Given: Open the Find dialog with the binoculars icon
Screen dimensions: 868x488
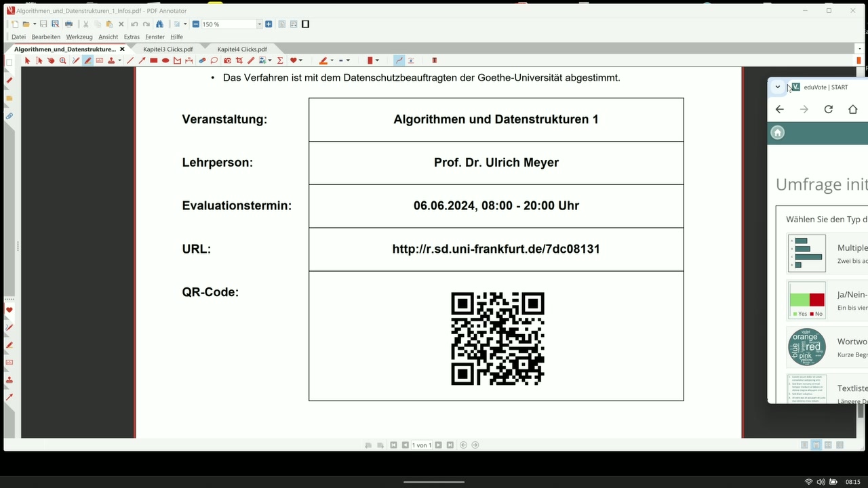Looking at the screenshot, I should click(x=161, y=24).
